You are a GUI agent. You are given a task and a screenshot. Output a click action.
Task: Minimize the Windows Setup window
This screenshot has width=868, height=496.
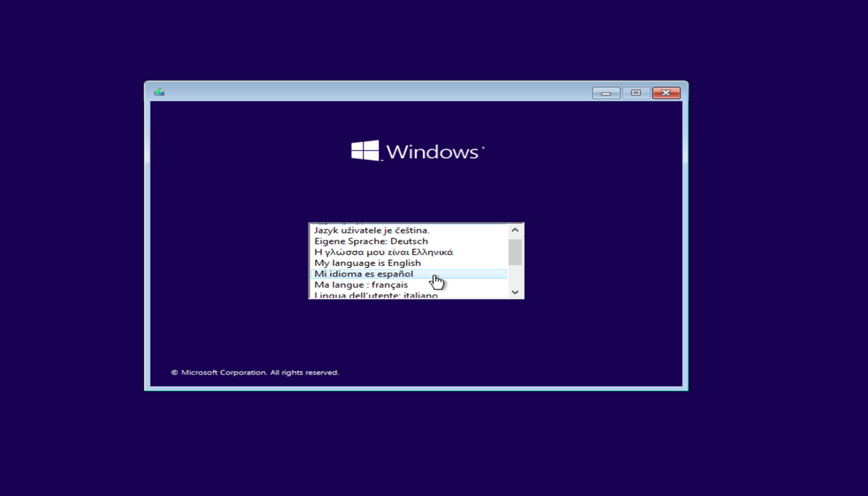(606, 93)
